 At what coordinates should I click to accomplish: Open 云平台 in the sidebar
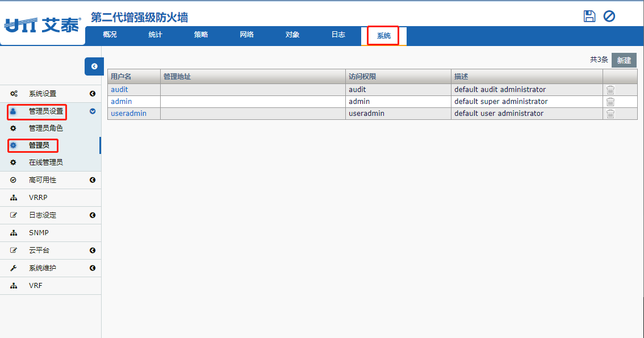(x=39, y=250)
